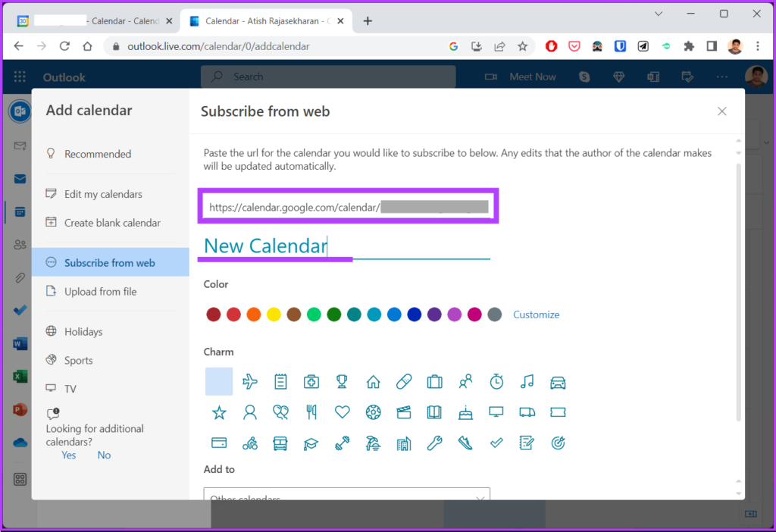Choose the yellow color swatch
The image size is (776, 532).
[x=274, y=315]
